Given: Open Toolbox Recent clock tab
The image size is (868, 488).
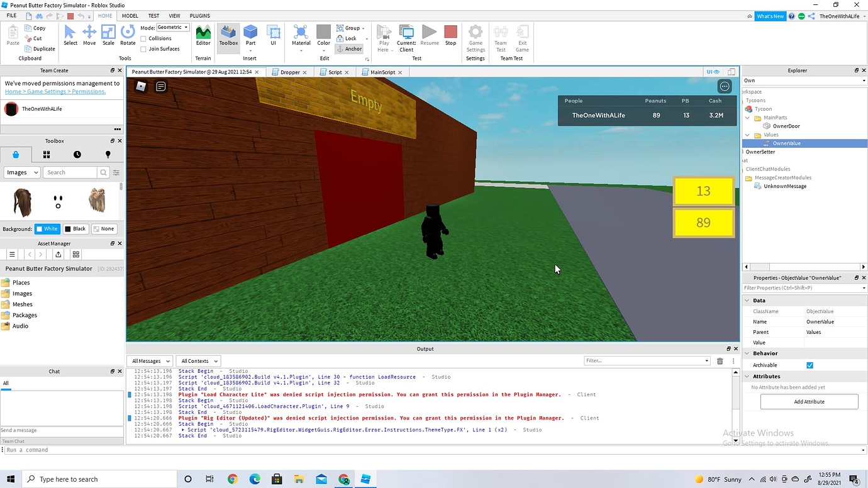Looking at the screenshot, I should (77, 155).
